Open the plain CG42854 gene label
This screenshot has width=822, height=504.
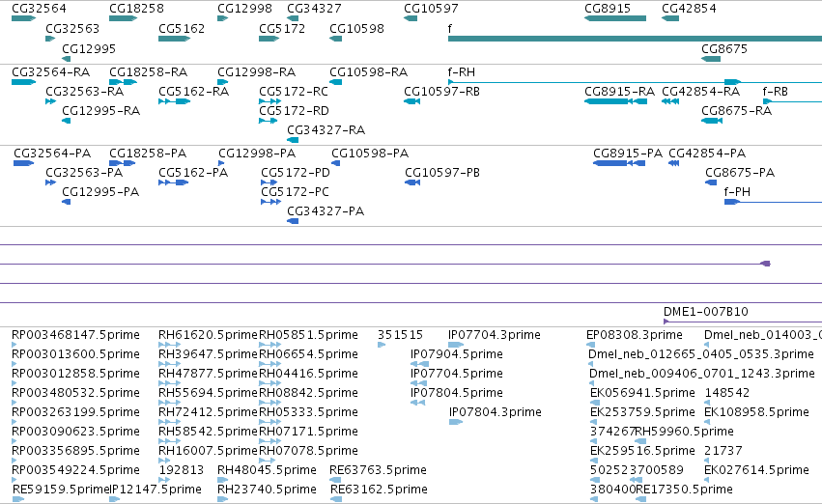tap(689, 9)
